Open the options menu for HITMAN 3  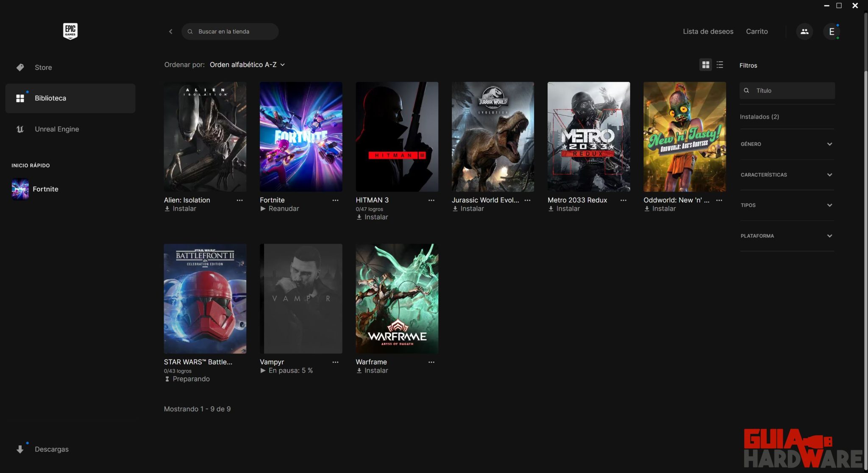point(431,200)
